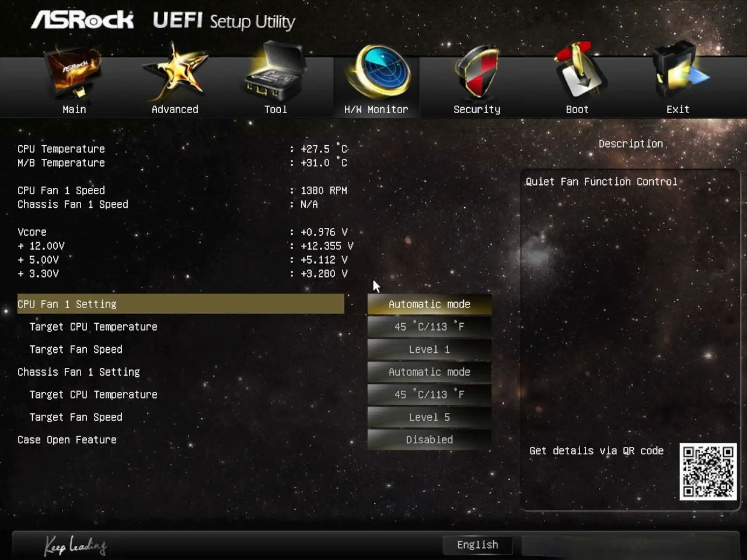This screenshot has height=560, width=747.
Task: Click the ASRock logo
Action: 82,20
